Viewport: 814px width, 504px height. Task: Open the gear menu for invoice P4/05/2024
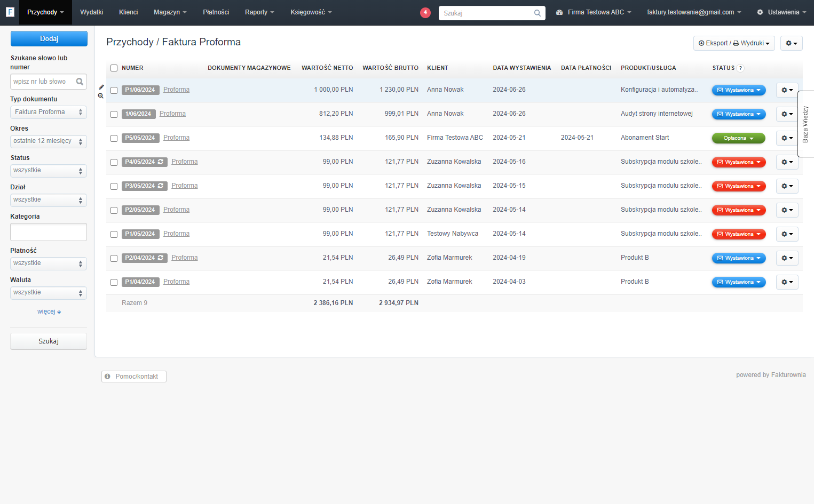[787, 162]
